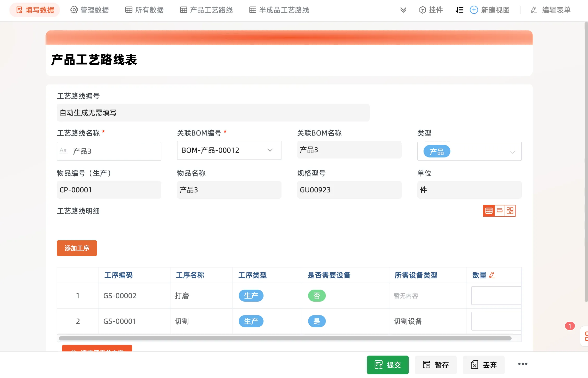Open the 类型 dropdown showing 产品
Viewport: 588px width, 378px height.
(x=469, y=151)
